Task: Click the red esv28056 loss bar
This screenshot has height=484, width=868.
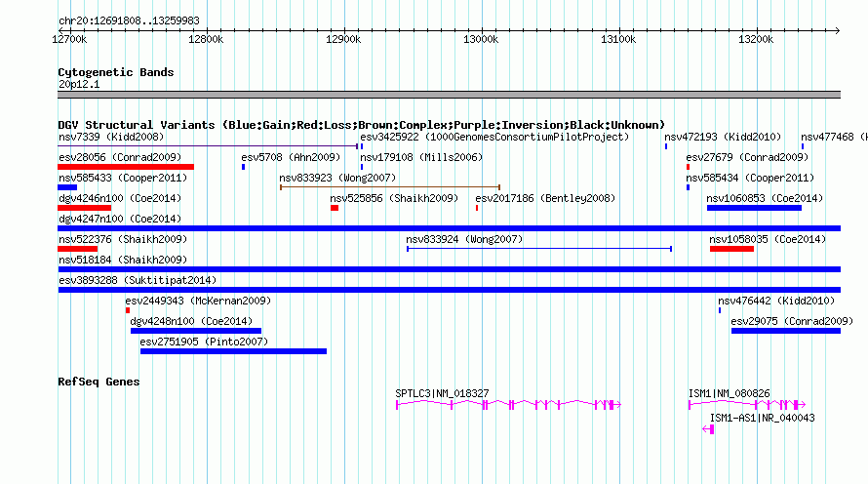Action: [x=126, y=167]
